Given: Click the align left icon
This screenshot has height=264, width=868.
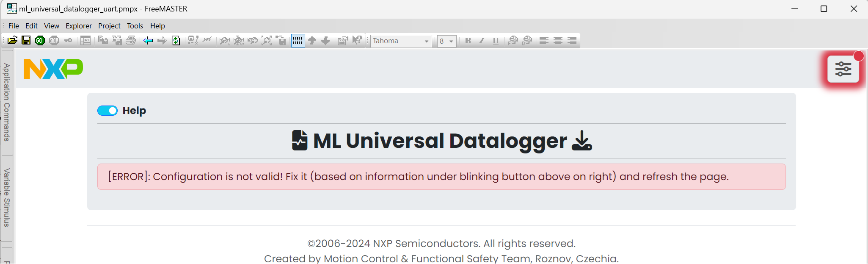Looking at the screenshot, I should tap(544, 41).
